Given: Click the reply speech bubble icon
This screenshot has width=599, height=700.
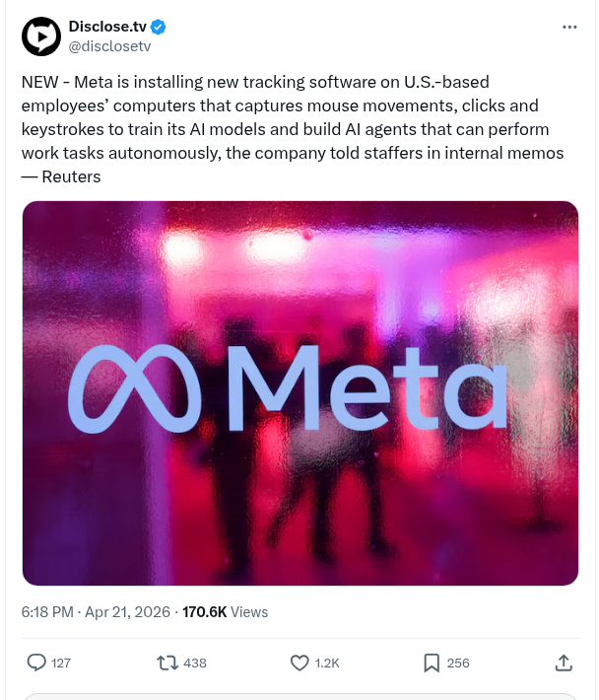Looking at the screenshot, I should point(36,663).
